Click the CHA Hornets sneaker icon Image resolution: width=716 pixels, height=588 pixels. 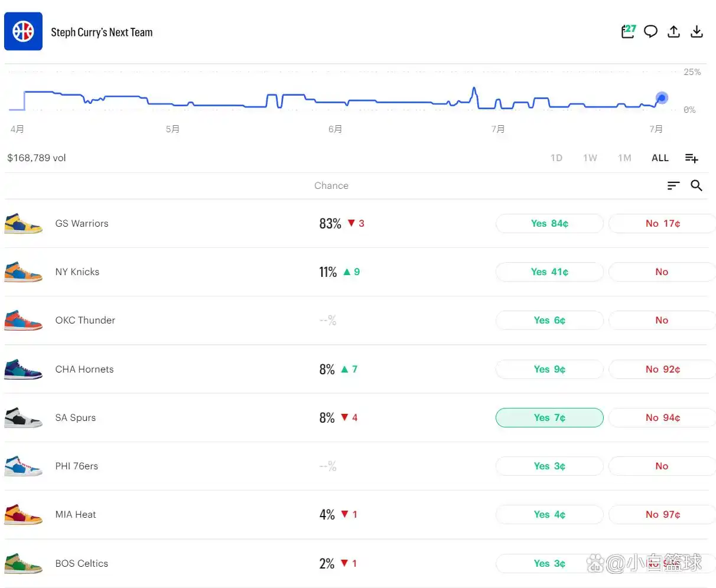(23, 369)
